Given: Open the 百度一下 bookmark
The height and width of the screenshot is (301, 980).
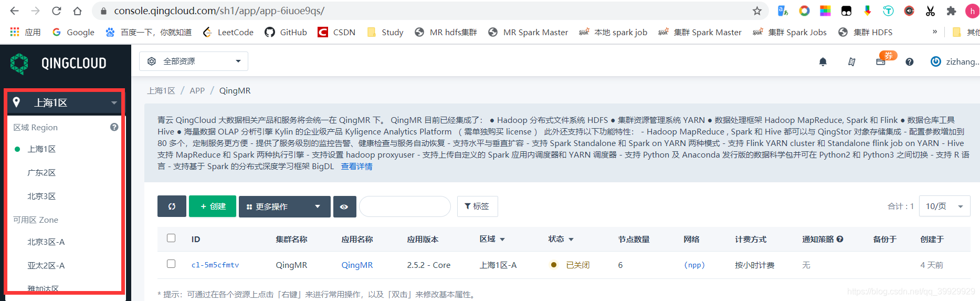Looking at the screenshot, I should (149, 32).
